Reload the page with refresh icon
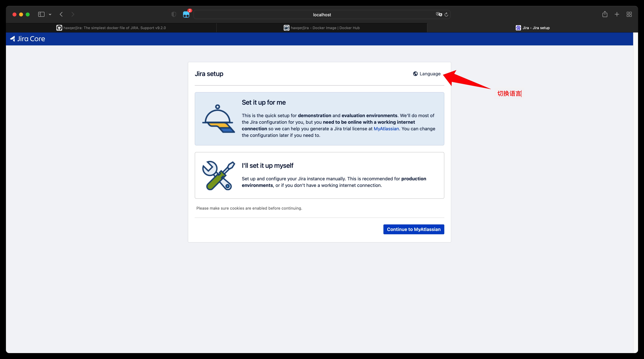 [446, 14]
